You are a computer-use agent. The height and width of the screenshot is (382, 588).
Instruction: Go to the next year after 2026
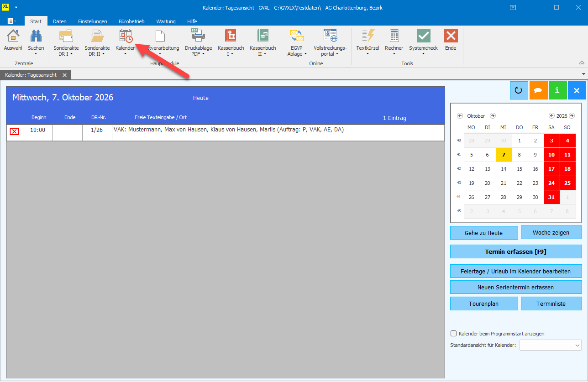click(572, 116)
